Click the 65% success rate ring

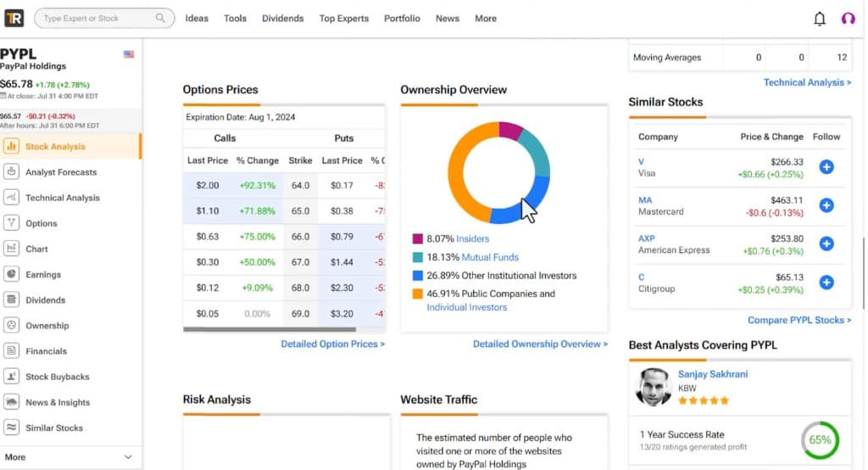tap(820, 440)
